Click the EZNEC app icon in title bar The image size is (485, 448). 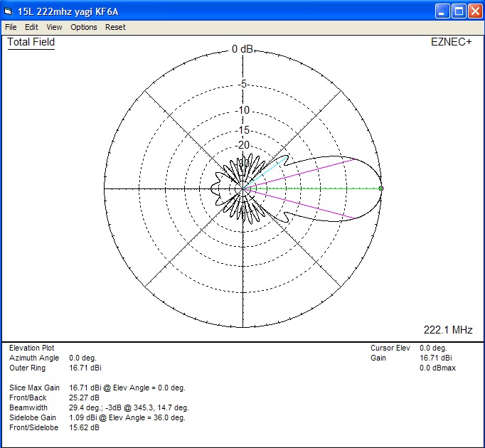tap(9, 11)
